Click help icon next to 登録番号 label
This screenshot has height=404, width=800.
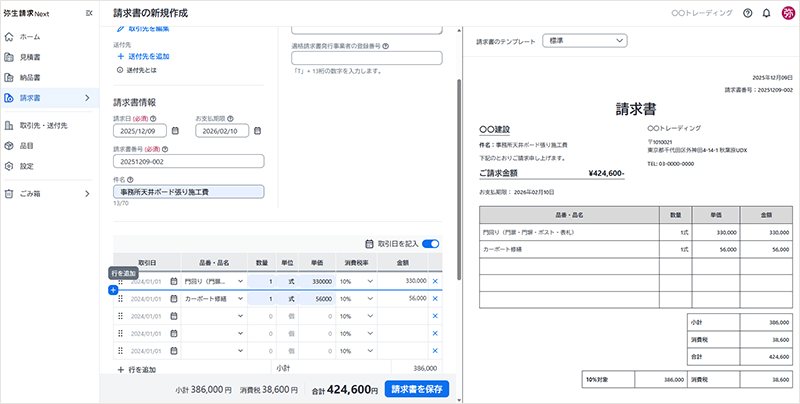[x=386, y=46]
